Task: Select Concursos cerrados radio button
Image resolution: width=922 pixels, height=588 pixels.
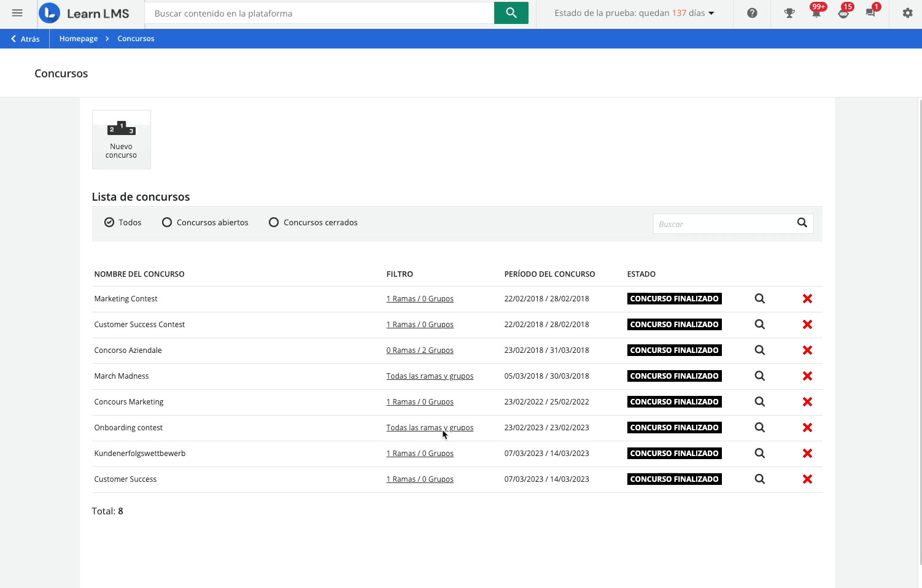Action: (274, 222)
